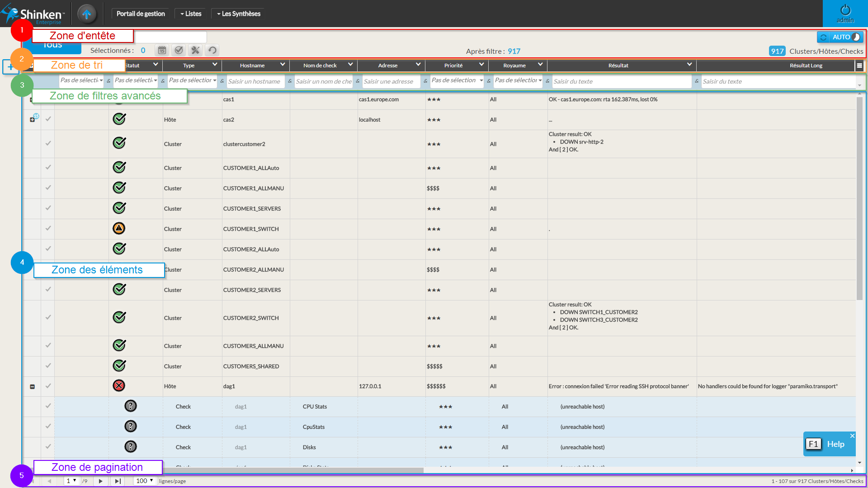Click the undo arrow toolbar icon

(x=212, y=50)
